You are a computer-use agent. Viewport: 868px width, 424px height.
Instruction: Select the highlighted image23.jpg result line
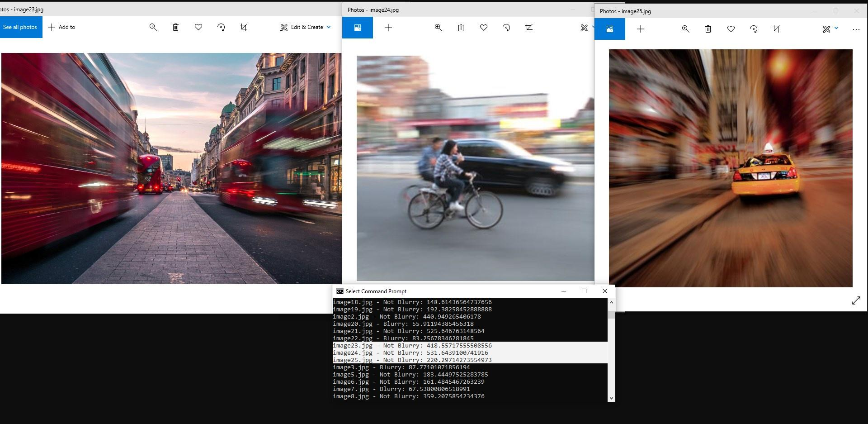412,345
